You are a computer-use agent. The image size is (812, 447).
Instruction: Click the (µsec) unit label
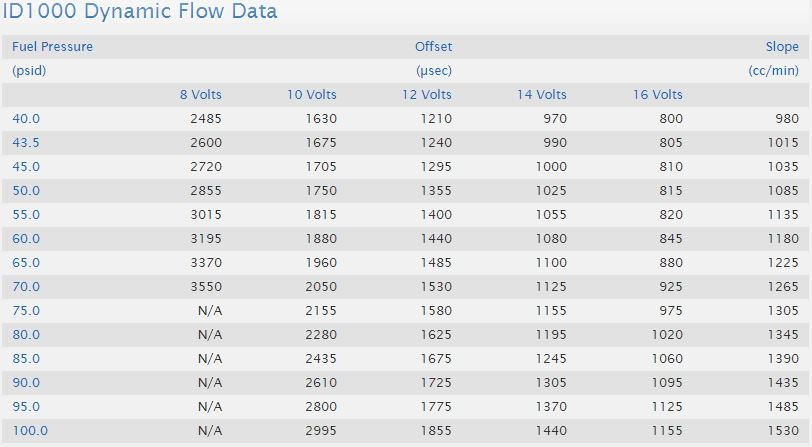pyautogui.click(x=434, y=71)
